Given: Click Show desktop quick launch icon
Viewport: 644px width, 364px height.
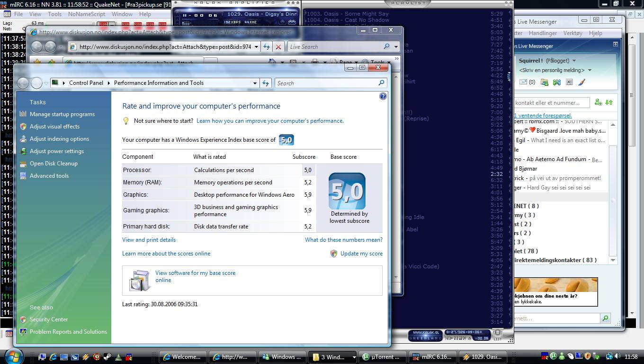Looking at the screenshot, I should (64, 357).
